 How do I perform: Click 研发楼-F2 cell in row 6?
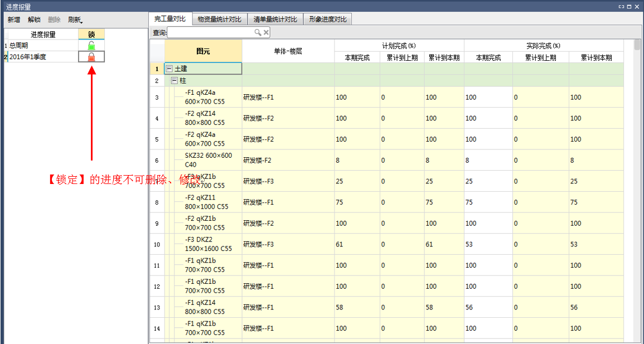click(288, 160)
